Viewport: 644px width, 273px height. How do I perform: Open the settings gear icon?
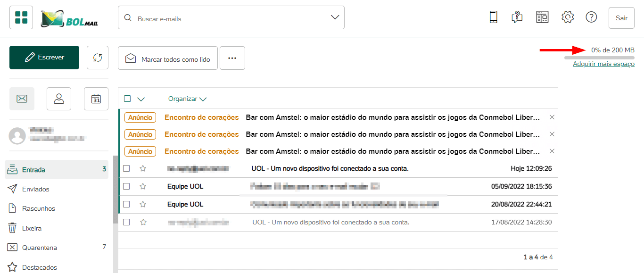[x=568, y=17]
